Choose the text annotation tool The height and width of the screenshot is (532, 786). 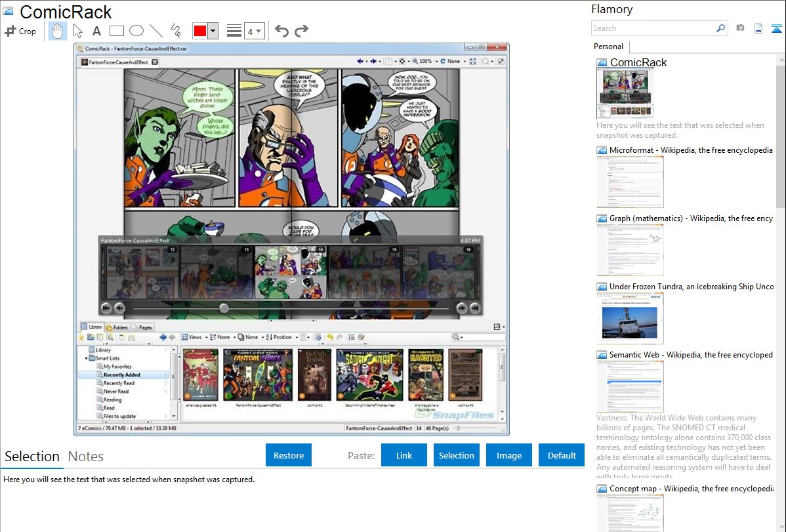[96, 31]
